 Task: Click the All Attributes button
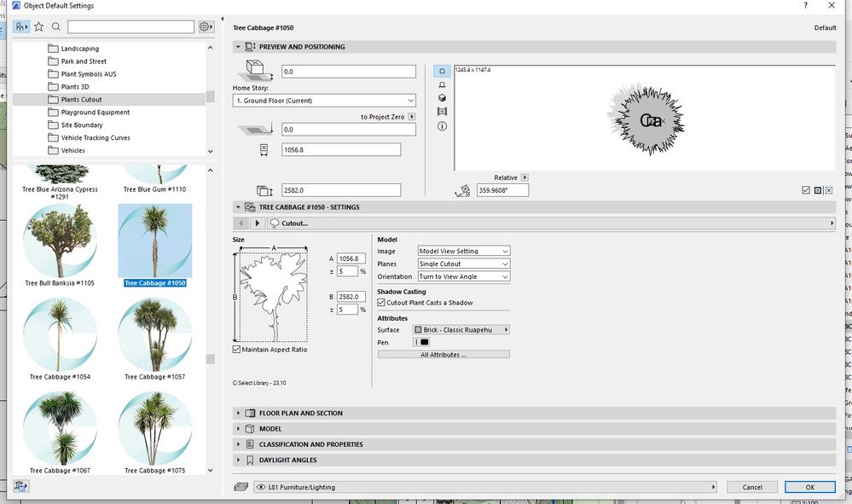tap(443, 354)
